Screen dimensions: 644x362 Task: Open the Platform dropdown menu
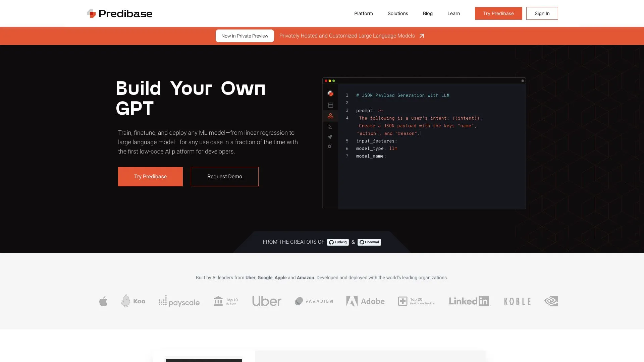click(x=363, y=13)
